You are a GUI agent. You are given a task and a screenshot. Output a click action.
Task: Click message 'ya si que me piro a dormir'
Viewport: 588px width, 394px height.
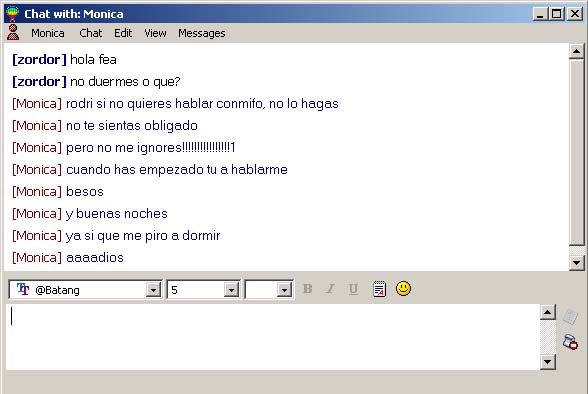[x=143, y=236]
